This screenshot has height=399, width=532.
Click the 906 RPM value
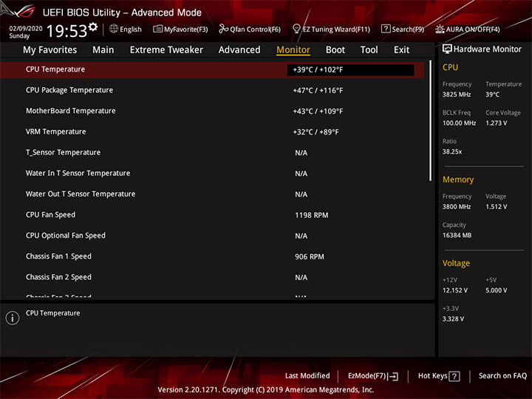tap(310, 257)
